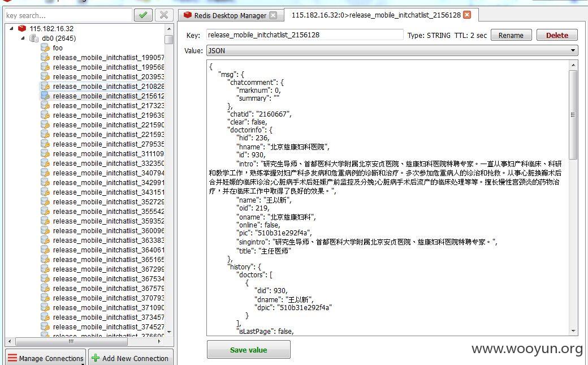The width and height of the screenshot is (588, 365).
Task: Select key release_mobile_initchatlist_374527
Action: (109, 327)
